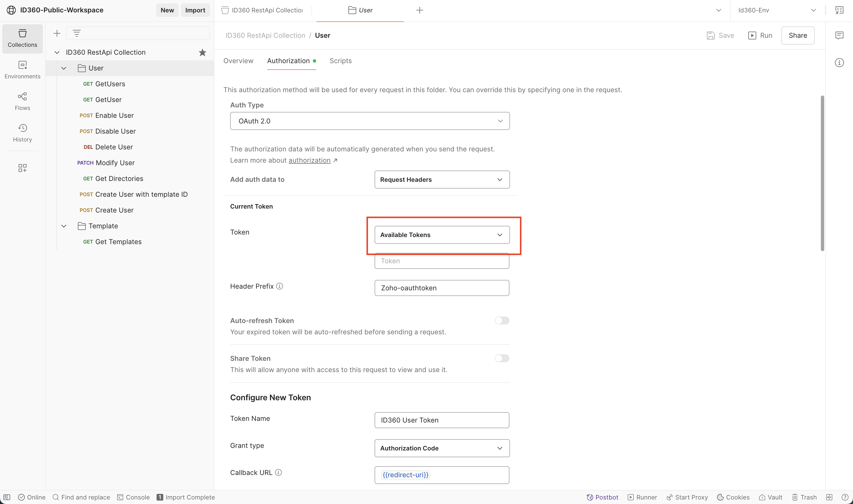The width and height of the screenshot is (853, 504).
Task: Open the info icon in right sidebar
Action: 839,63
